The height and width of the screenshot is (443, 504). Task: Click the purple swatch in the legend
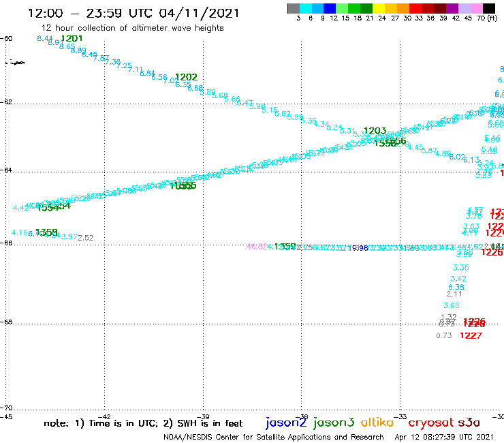pos(452,9)
